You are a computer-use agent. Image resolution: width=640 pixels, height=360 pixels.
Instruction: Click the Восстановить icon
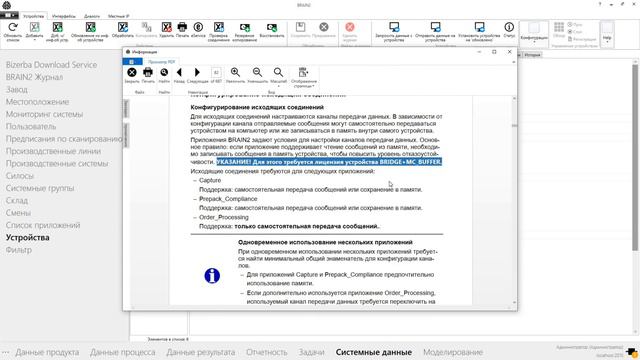tap(272, 27)
